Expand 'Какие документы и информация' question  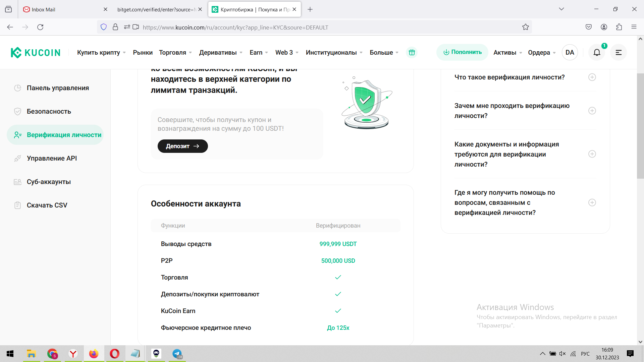click(592, 154)
